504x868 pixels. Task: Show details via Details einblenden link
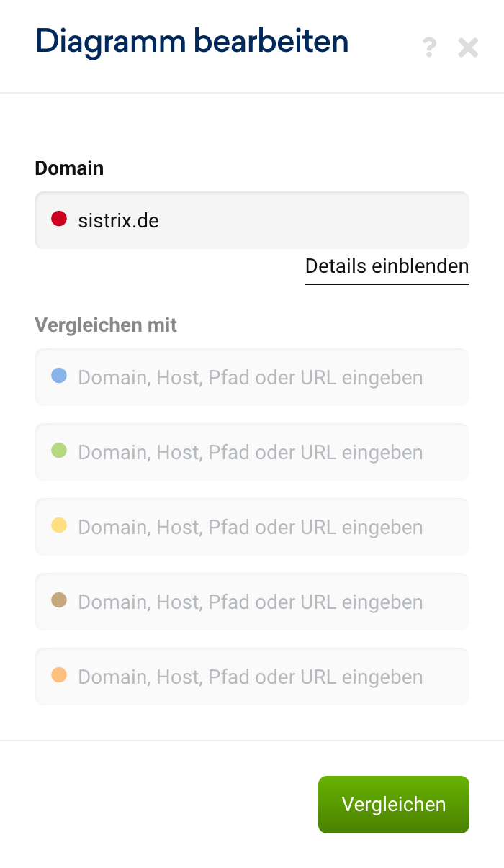(x=387, y=266)
